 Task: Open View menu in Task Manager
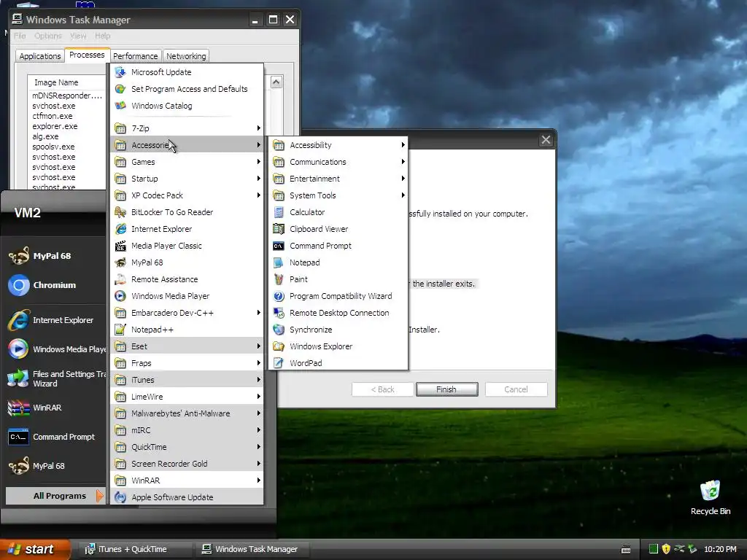point(78,36)
